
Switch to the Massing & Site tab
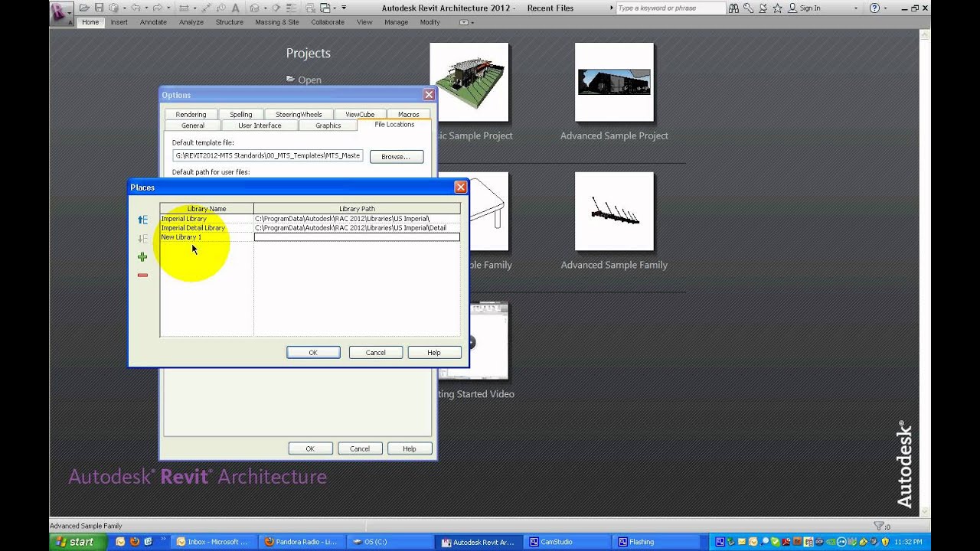point(277,22)
